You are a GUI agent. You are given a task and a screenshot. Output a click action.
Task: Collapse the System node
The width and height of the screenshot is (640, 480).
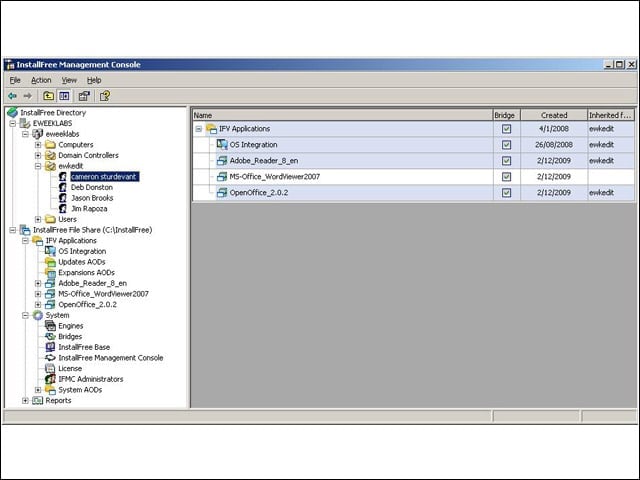tap(25, 315)
